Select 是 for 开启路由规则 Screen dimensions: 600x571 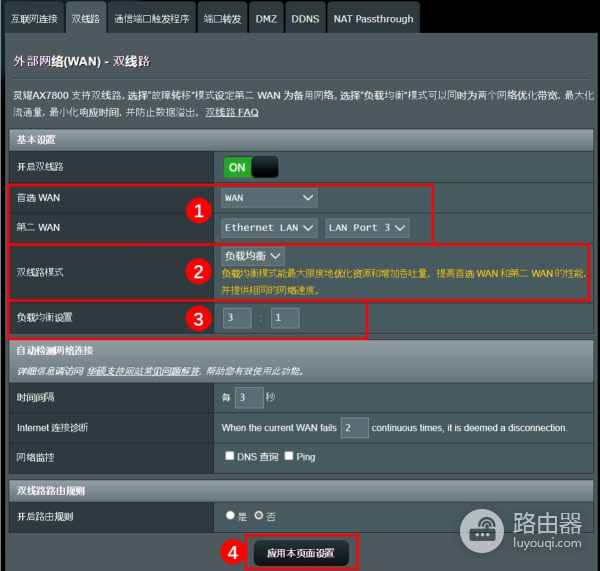click(230, 515)
